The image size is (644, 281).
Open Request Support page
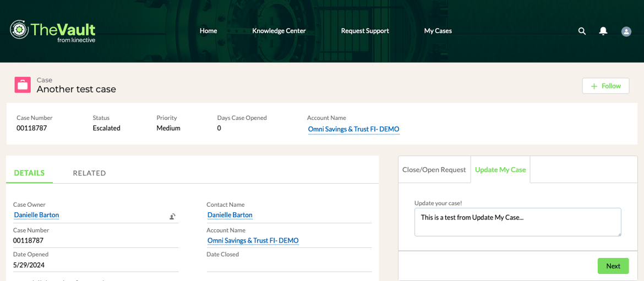click(x=365, y=31)
